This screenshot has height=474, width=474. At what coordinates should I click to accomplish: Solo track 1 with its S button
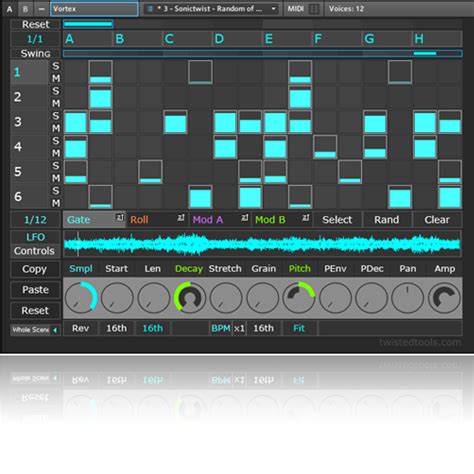click(56, 66)
